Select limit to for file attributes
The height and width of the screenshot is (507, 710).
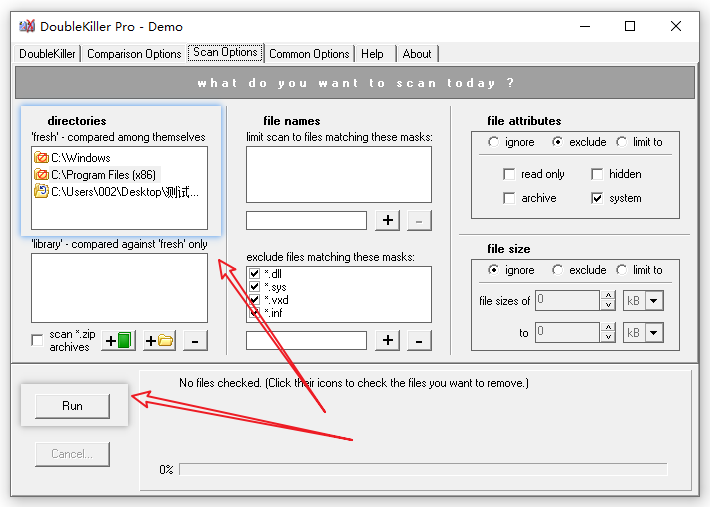coord(622,142)
